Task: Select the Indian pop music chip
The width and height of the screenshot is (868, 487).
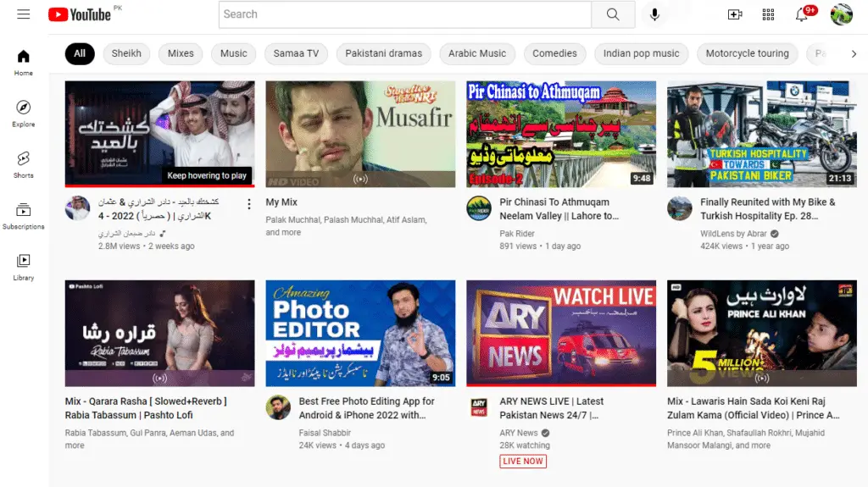Action: pyautogui.click(x=641, y=53)
